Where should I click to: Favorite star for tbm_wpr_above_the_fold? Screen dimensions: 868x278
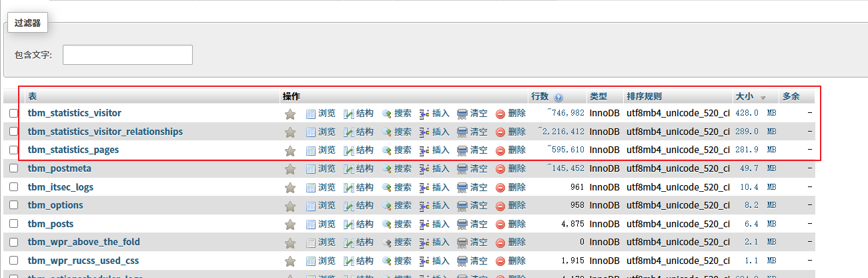290,242
